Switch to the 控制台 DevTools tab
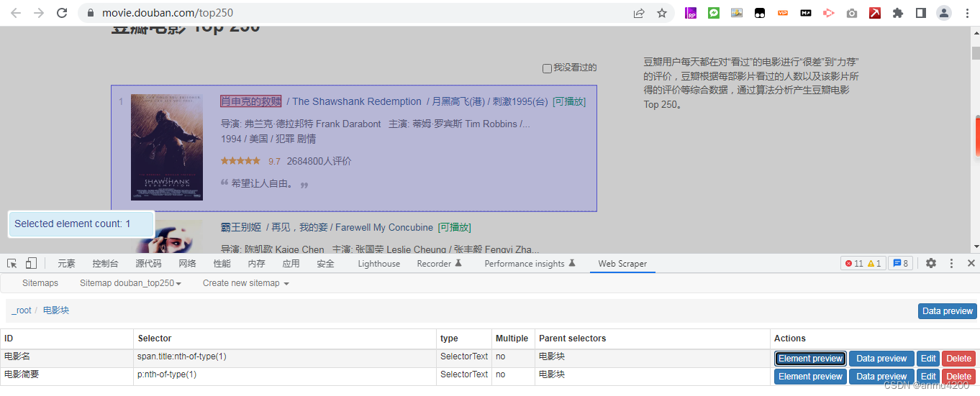980x396 pixels. click(x=105, y=264)
